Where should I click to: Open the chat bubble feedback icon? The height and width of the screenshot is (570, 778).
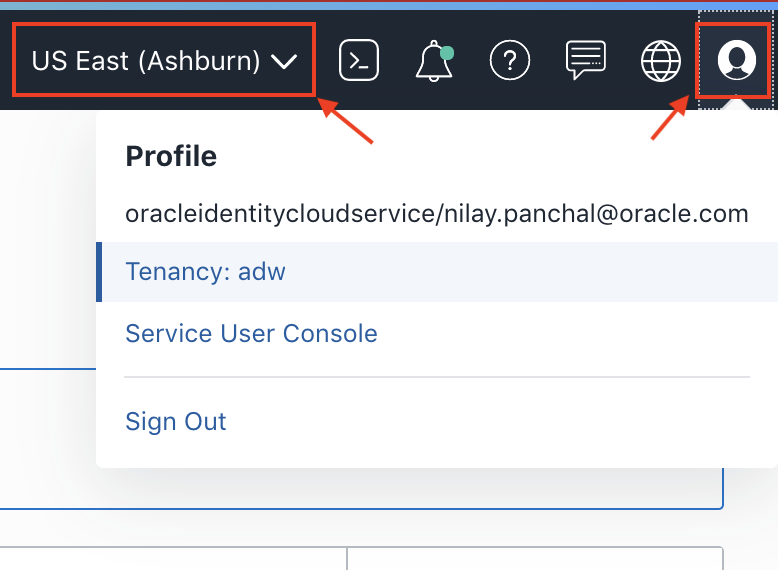point(586,60)
